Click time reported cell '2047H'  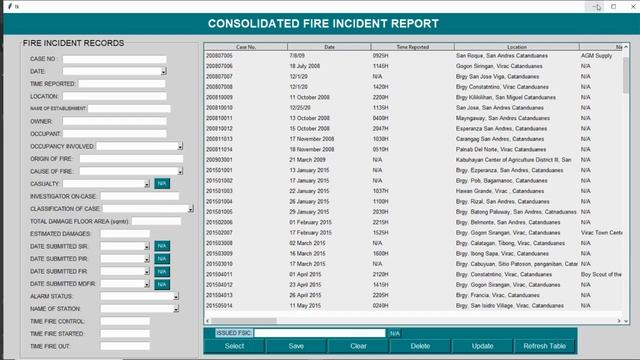pyautogui.click(x=380, y=129)
